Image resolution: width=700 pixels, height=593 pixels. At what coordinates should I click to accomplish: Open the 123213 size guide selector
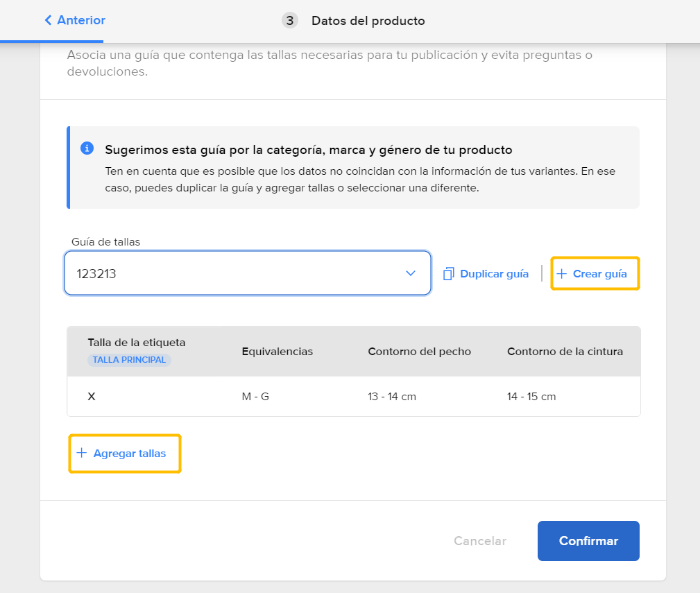[248, 273]
